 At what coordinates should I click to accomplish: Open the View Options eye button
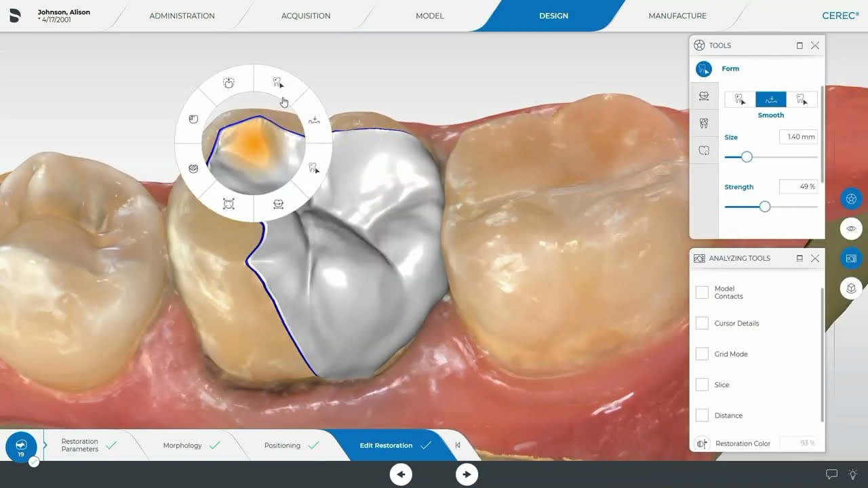pos(851,228)
